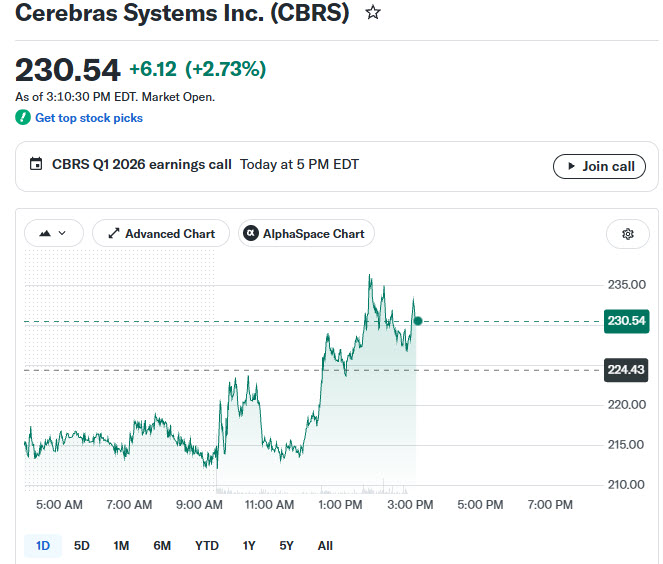The image size is (663, 564).
Task: Click the 9:00 AM x-axis label
Action: (x=199, y=504)
